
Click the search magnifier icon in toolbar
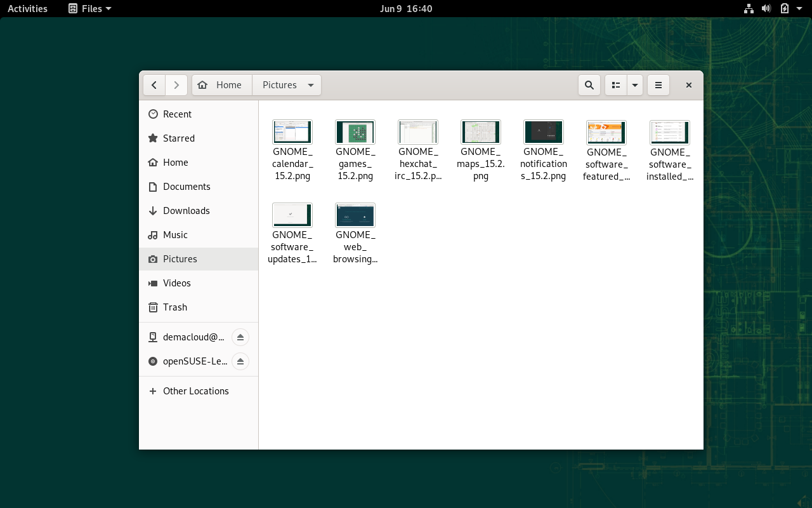[x=589, y=85]
